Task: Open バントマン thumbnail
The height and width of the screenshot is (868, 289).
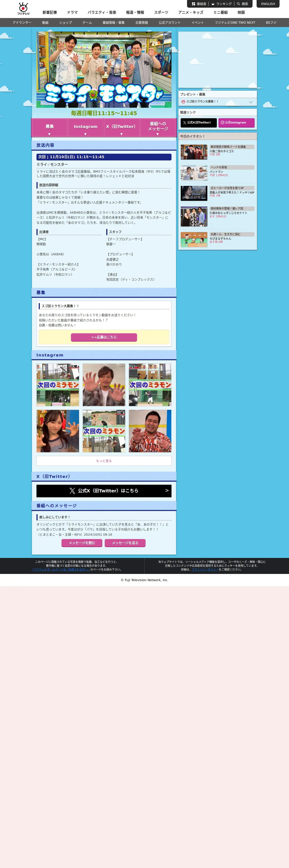Action: 194,173
